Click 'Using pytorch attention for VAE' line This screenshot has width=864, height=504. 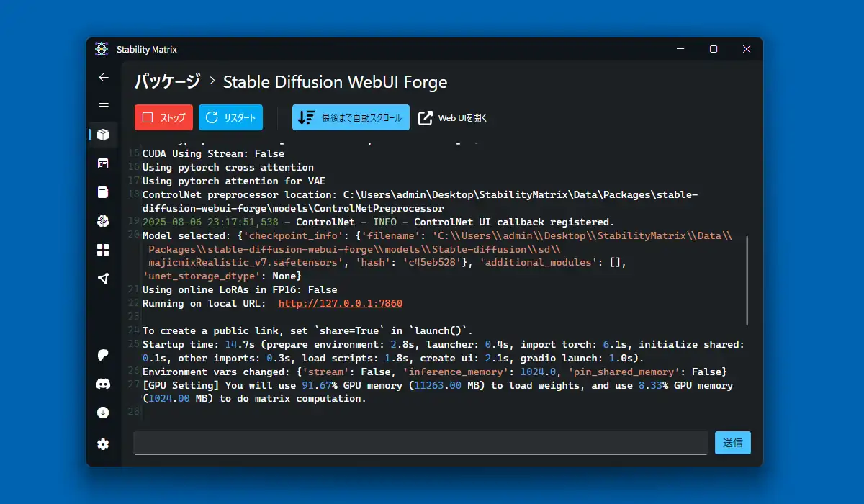click(x=234, y=181)
